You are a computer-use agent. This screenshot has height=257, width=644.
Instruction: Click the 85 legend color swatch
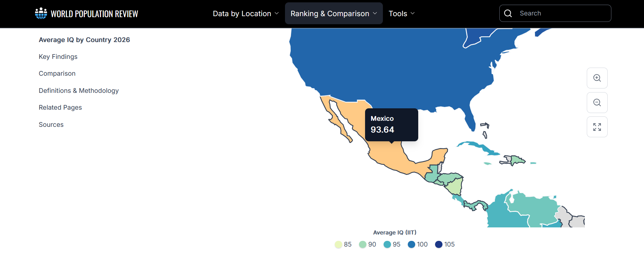pyautogui.click(x=338, y=245)
